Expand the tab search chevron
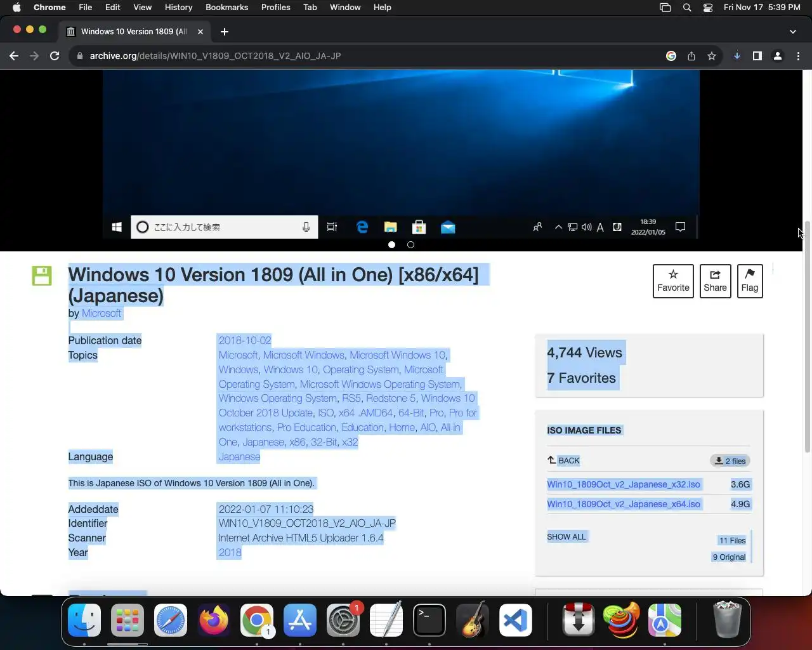812x650 pixels. pos(793,31)
